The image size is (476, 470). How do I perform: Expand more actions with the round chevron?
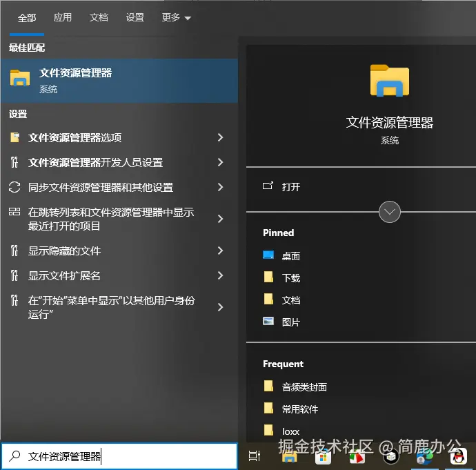390,212
